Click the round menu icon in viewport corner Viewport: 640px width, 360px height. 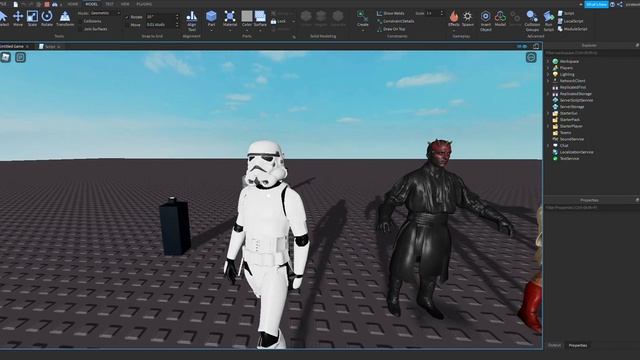[x=531, y=58]
